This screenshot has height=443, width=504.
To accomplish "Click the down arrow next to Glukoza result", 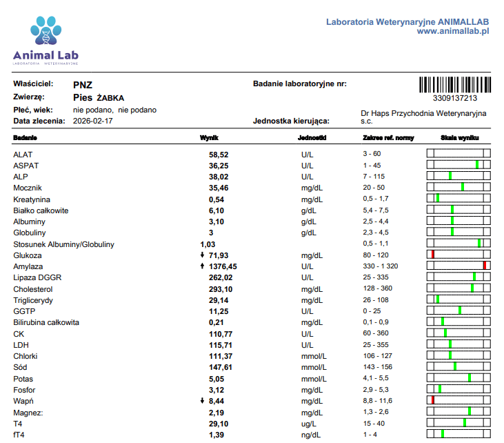I will 202,255.
